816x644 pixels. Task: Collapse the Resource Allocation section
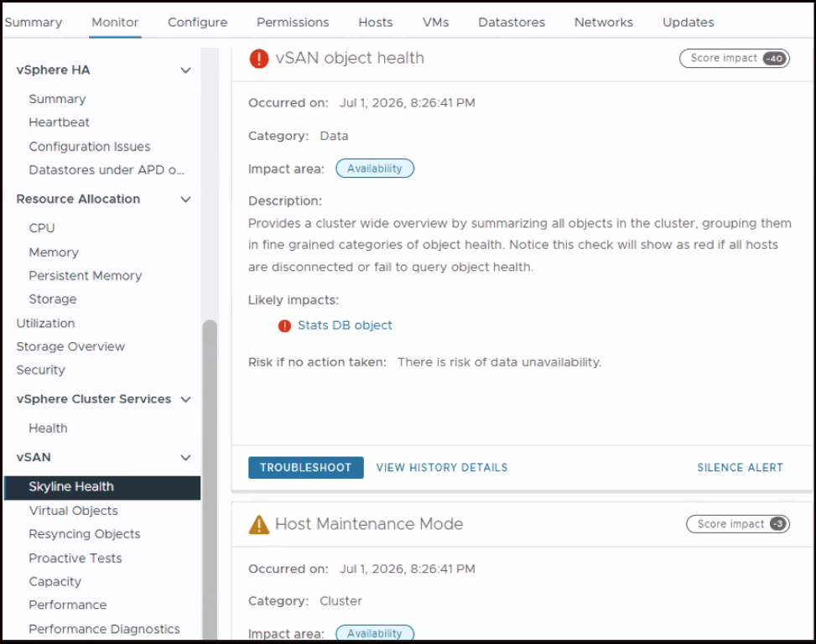(x=185, y=200)
